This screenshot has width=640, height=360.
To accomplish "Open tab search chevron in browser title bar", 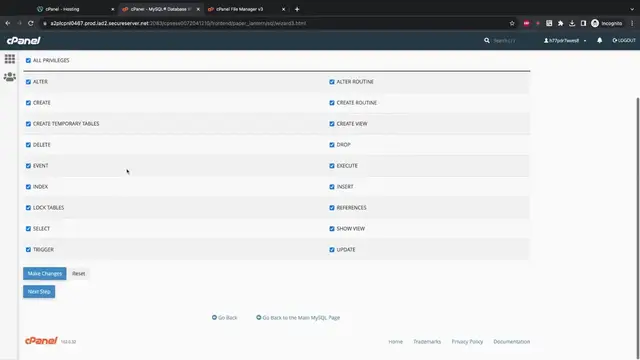I will (x=632, y=9).
